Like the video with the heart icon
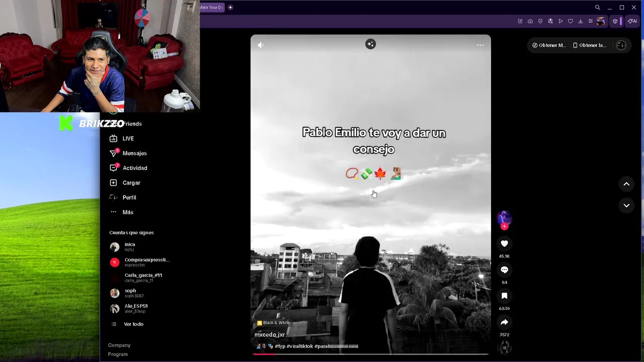The width and height of the screenshot is (644, 362). 504,244
